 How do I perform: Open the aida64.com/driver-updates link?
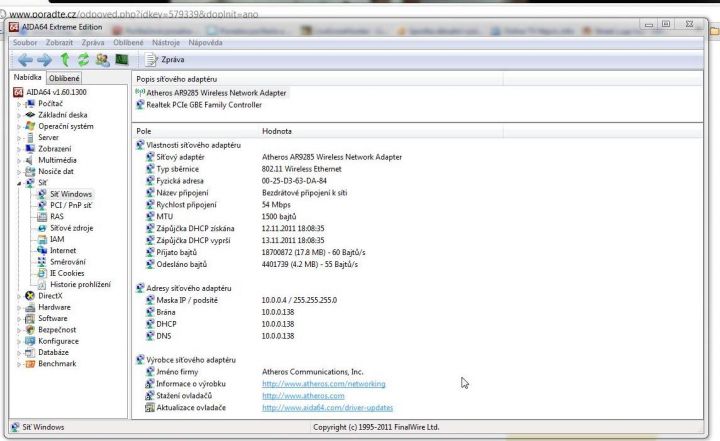point(327,407)
